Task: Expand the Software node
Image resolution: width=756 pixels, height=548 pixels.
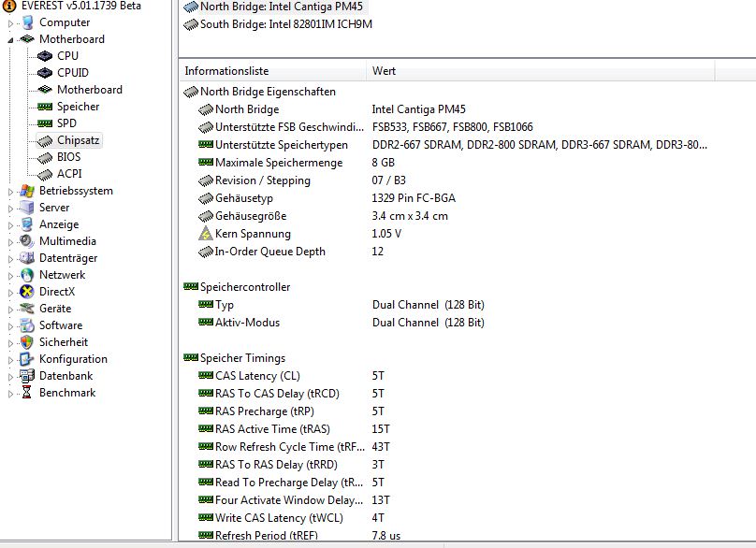Action: pos(10,326)
